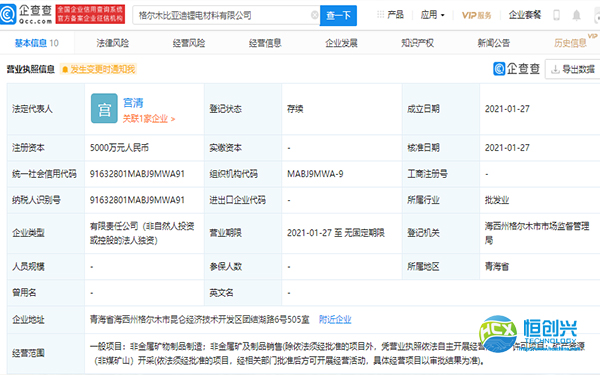Switch to the 经营风险 tab
Viewport: 600px width, 375px height.
189,43
